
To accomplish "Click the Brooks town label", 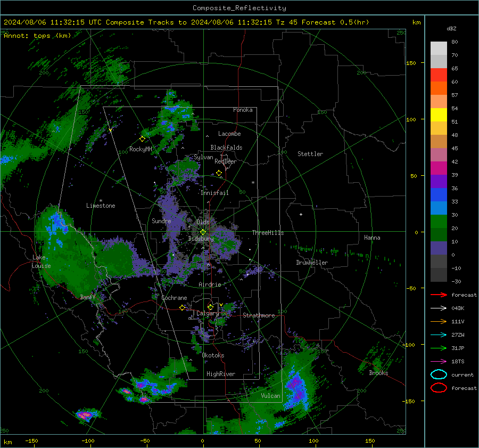I will [378, 373].
